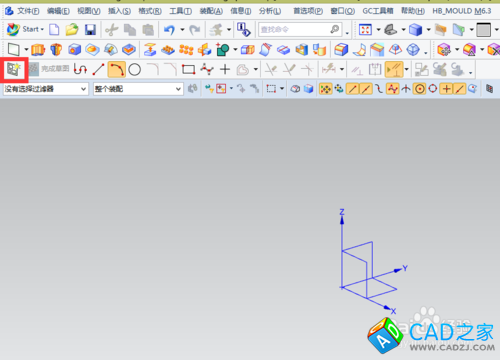Select the Arc sketch tool

[117, 70]
